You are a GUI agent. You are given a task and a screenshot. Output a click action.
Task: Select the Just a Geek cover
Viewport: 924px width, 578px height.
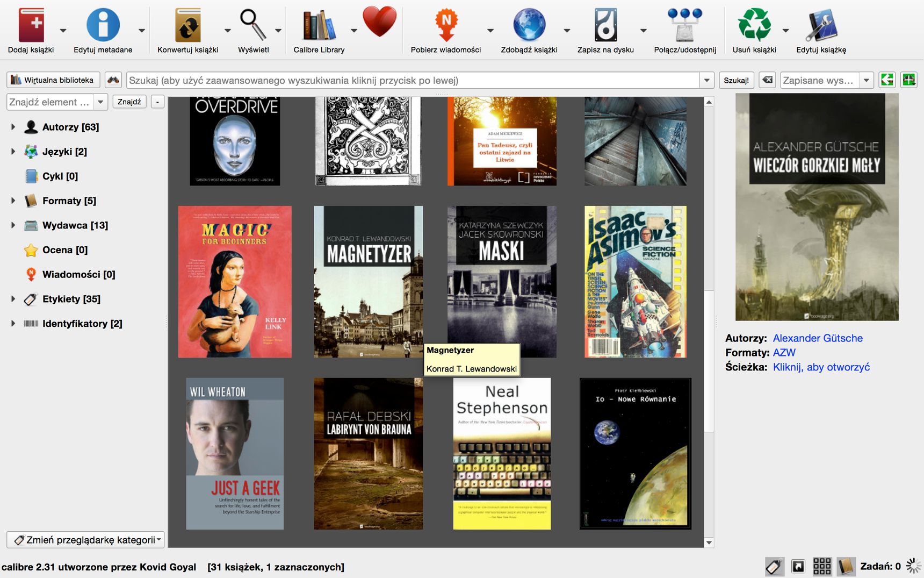click(235, 454)
